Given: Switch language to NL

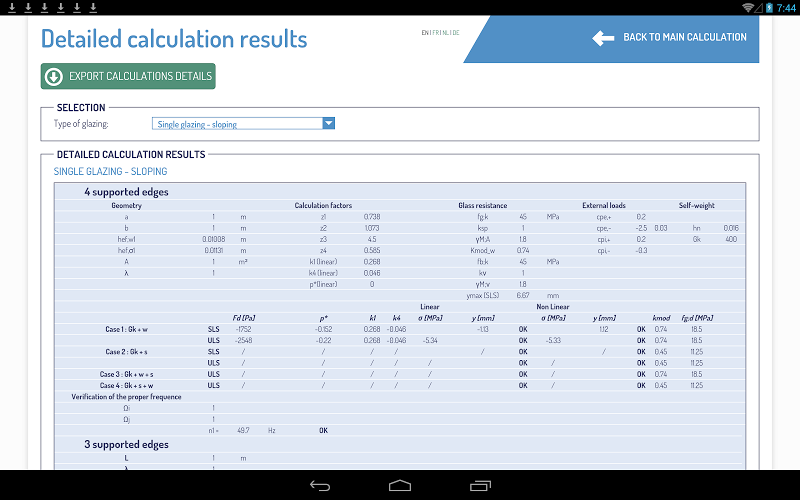Looking at the screenshot, I should coord(446,33).
